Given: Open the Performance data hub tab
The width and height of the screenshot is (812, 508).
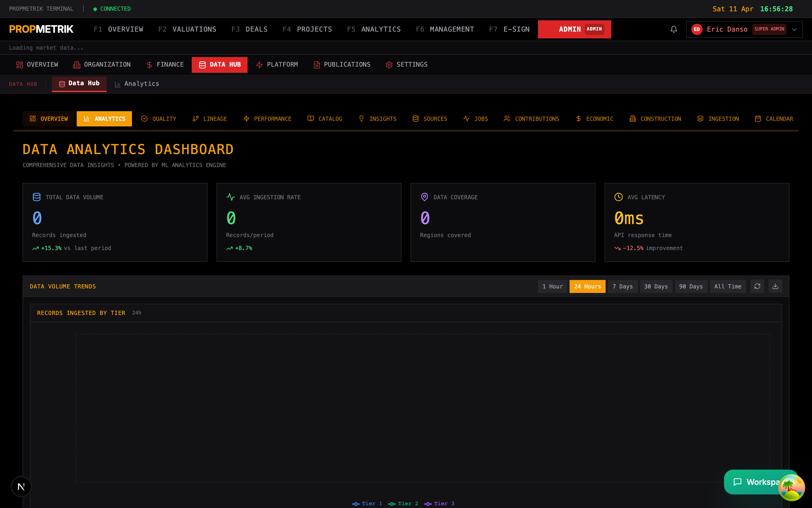Looking at the screenshot, I should point(267,119).
